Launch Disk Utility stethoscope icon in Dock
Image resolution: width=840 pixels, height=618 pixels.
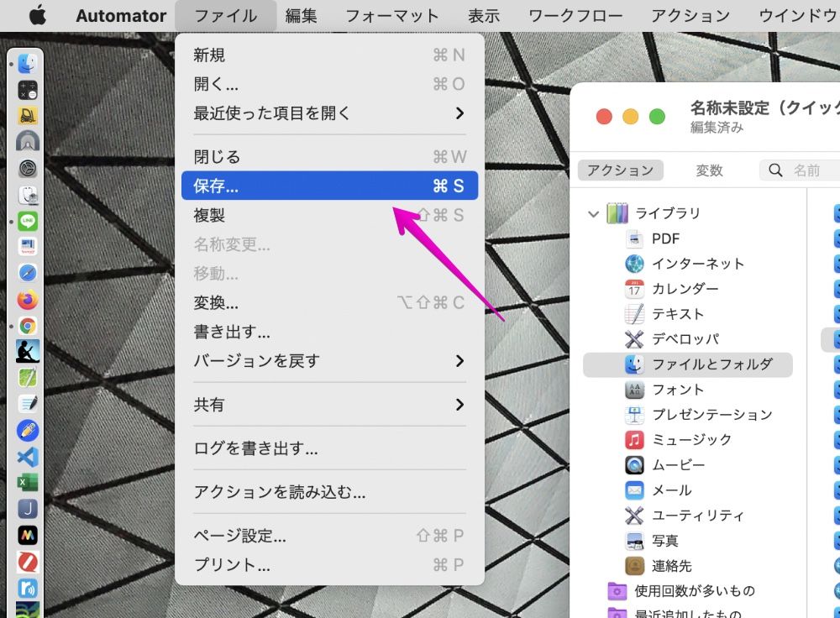pos(28,195)
